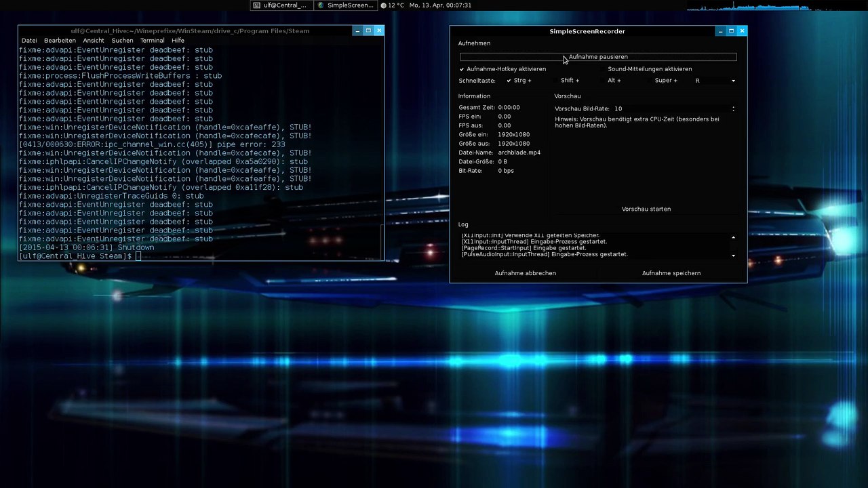This screenshot has width=868, height=488.
Task: Click the terminal line 'pipe error: 233'
Action: [x=152, y=144]
